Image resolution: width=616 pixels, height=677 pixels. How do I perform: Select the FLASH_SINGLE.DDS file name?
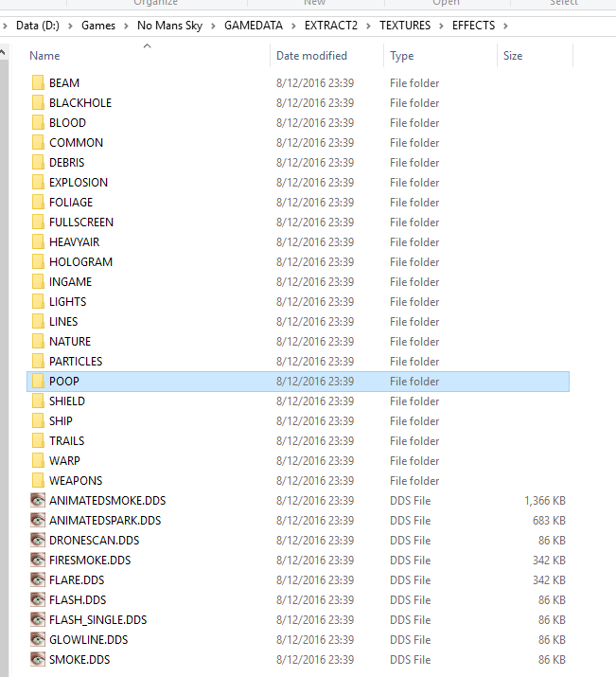click(97, 619)
